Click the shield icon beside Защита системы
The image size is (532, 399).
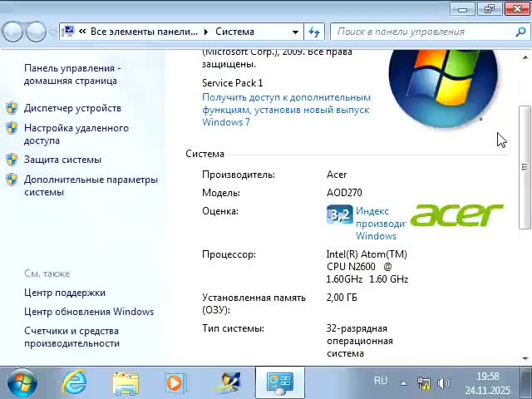click(x=12, y=160)
